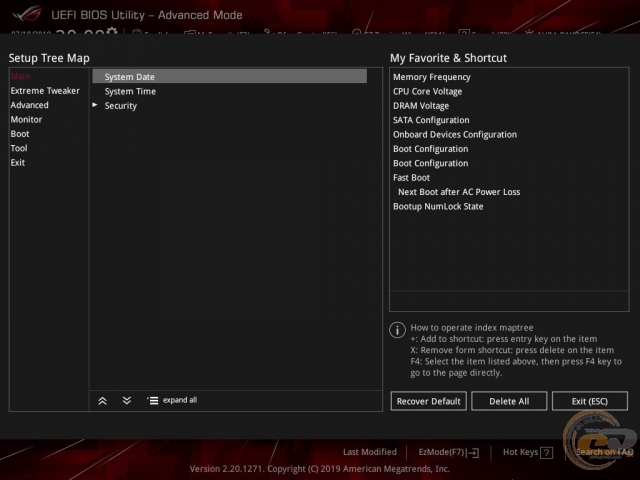Click the Exit (ESC) button
The height and width of the screenshot is (480, 640).
(x=589, y=401)
